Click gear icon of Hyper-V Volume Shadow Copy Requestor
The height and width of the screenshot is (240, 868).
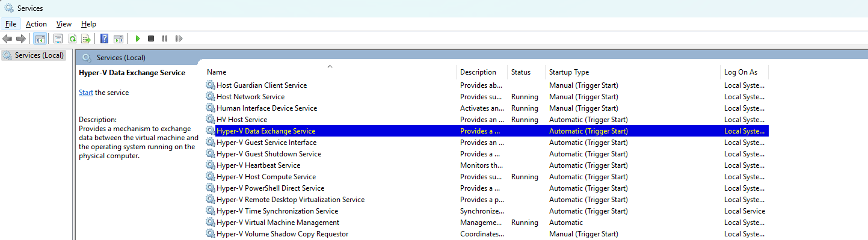pos(211,234)
